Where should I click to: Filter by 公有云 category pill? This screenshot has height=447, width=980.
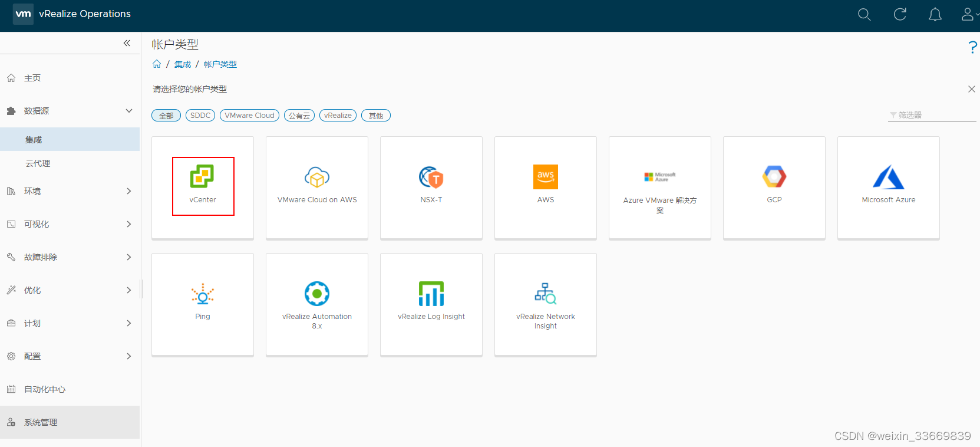pos(299,116)
